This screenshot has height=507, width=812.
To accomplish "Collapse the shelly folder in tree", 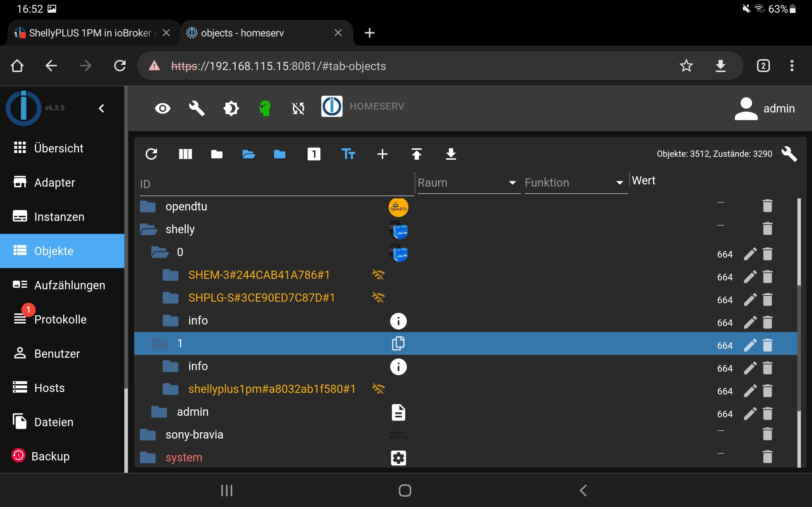I will [148, 229].
